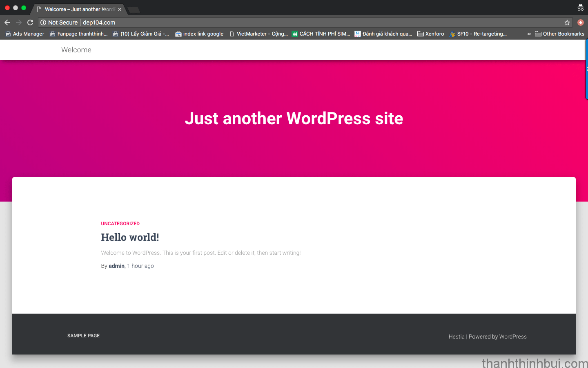588x368 pixels.
Task: Close the Welcome browser tab
Action: pyautogui.click(x=120, y=9)
